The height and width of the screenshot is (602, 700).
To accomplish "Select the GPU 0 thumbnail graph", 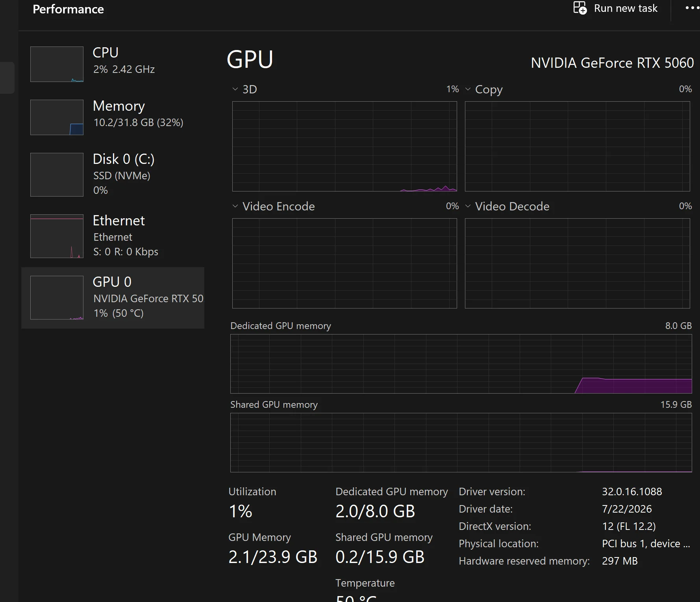I will pos(57,297).
